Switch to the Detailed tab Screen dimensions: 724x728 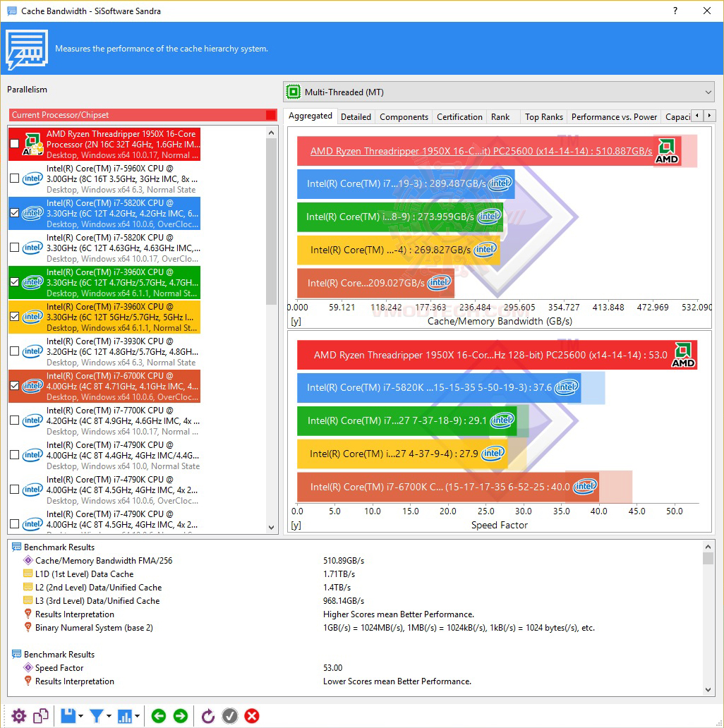tap(356, 117)
